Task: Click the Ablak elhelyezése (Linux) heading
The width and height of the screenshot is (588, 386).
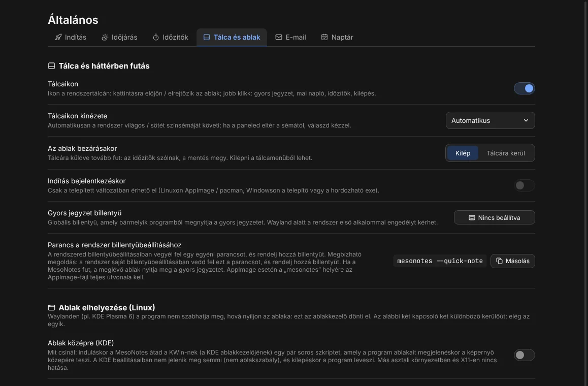Action: tap(107, 308)
